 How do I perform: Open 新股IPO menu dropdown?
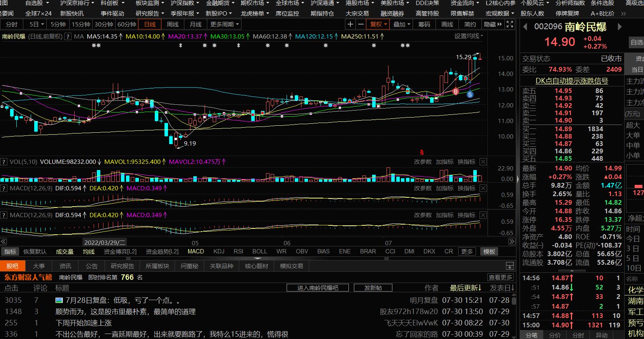219,13
